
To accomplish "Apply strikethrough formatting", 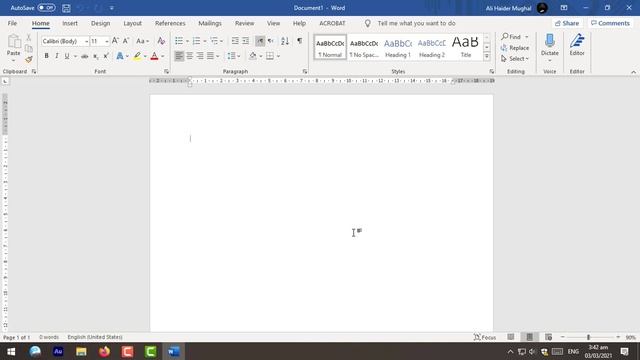I will tap(85, 56).
